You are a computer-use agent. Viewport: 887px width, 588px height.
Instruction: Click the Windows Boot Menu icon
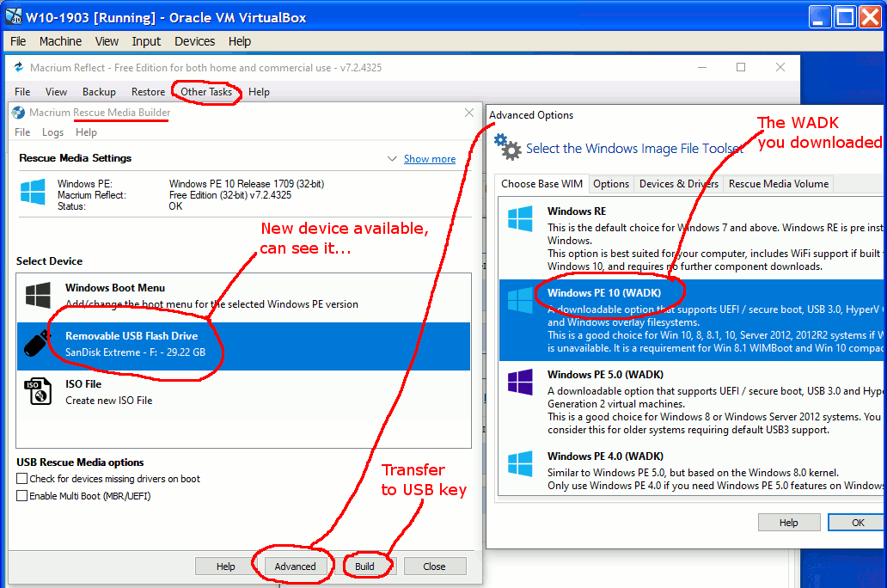38,295
